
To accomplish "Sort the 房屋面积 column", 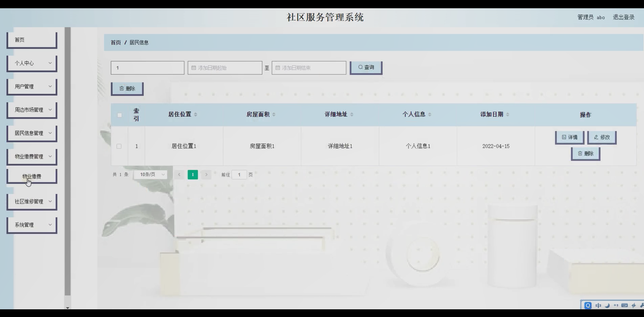I will pyautogui.click(x=274, y=114).
